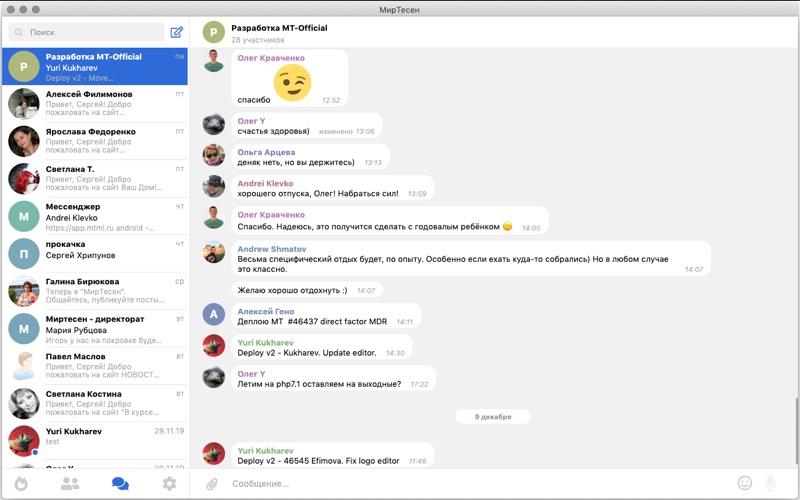Click the Поиск search field

[x=86, y=32]
